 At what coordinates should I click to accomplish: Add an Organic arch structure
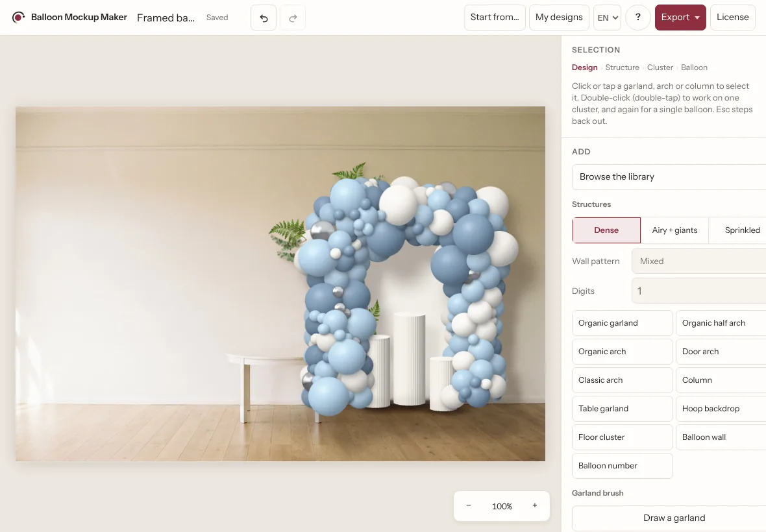pos(623,352)
